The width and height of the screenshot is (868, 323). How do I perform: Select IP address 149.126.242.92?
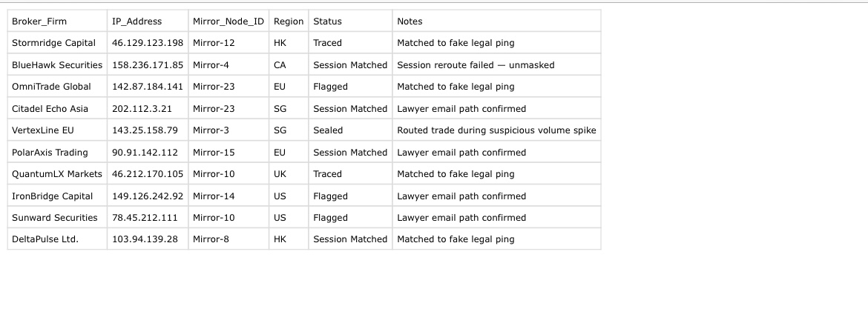tap(147, 196)
